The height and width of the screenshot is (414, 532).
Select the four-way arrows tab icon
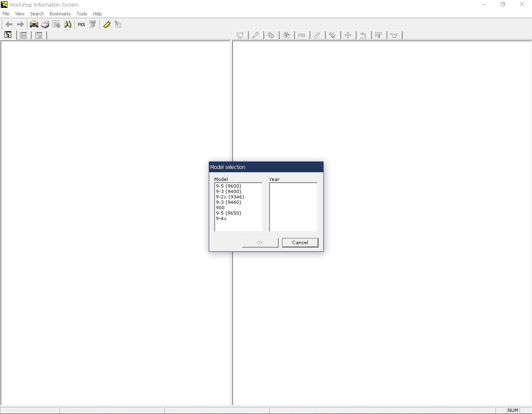348,35
